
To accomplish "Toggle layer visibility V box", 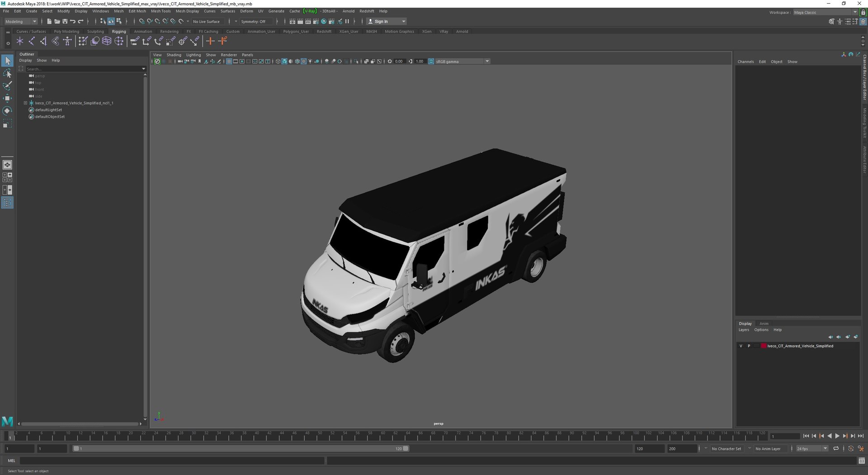I will [x=741, y=346].
